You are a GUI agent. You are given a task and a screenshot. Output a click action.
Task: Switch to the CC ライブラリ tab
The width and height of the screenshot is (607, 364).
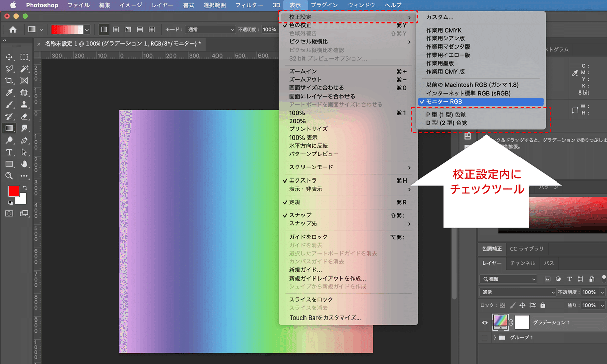(527, 249)
